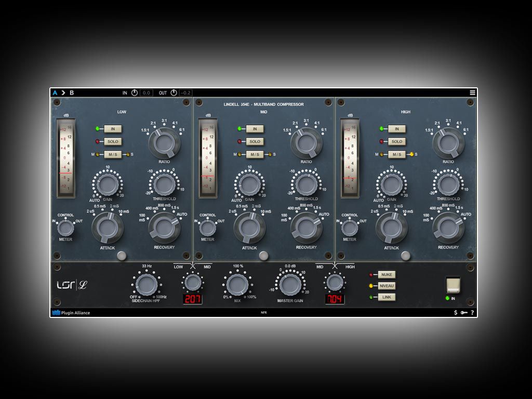The height and width of the screenshot is (399, 532).
Task: Toggle the LINK button
Action: tap(387, 297)
